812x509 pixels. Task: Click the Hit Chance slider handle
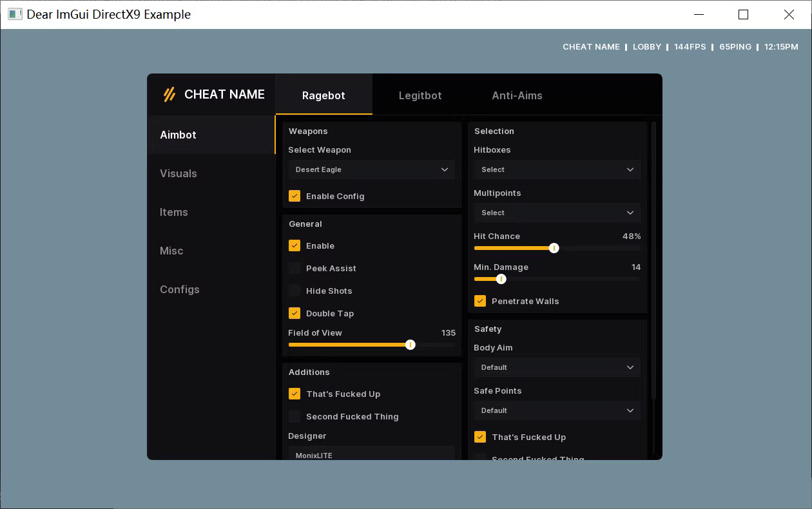point(554,248)
